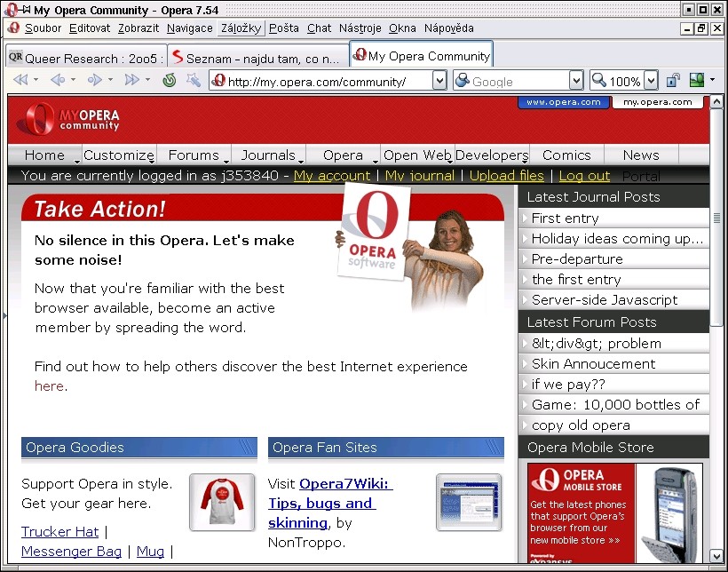Click the Back navigation arrow icon

58,81
